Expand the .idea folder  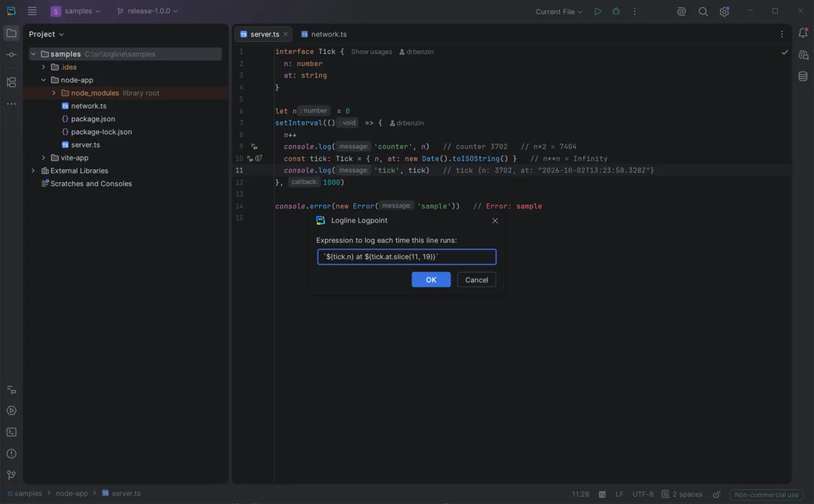coord(43,67)
